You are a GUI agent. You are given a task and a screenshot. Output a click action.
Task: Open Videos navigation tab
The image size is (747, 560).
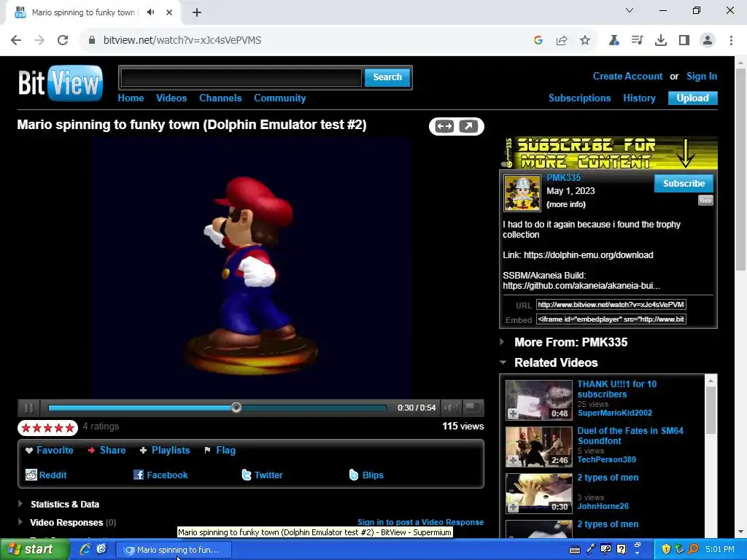coord(171,98)
